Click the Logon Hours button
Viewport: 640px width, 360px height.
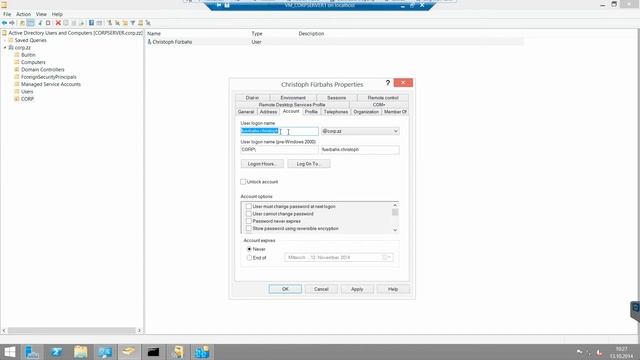coord(262,164)
